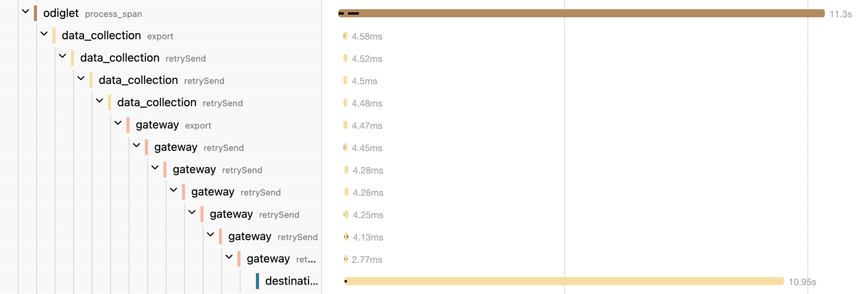Click the odiglet 11.3s brown timeline bar

pos(581,13)
